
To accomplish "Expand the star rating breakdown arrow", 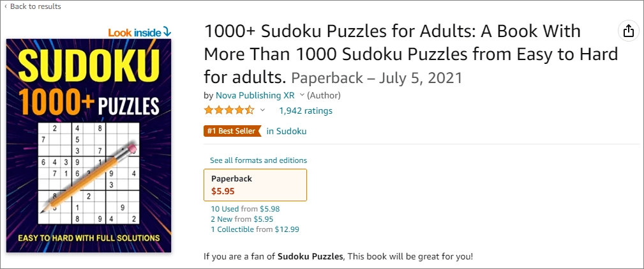I will click(x=262, y=111).
